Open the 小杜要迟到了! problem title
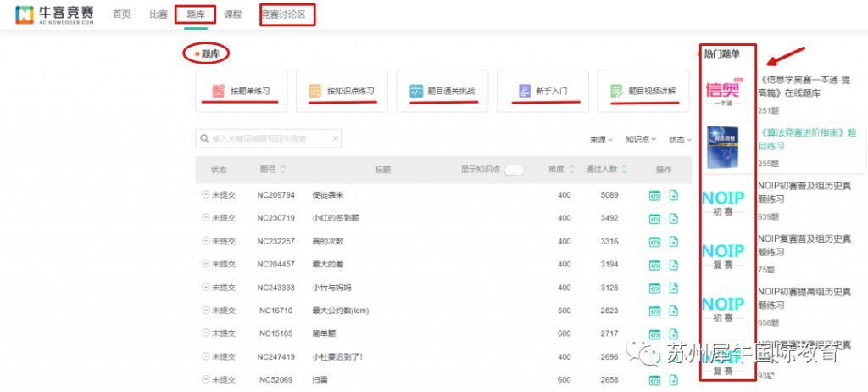This screenshot has width=868, height=392. click(337, 356)
